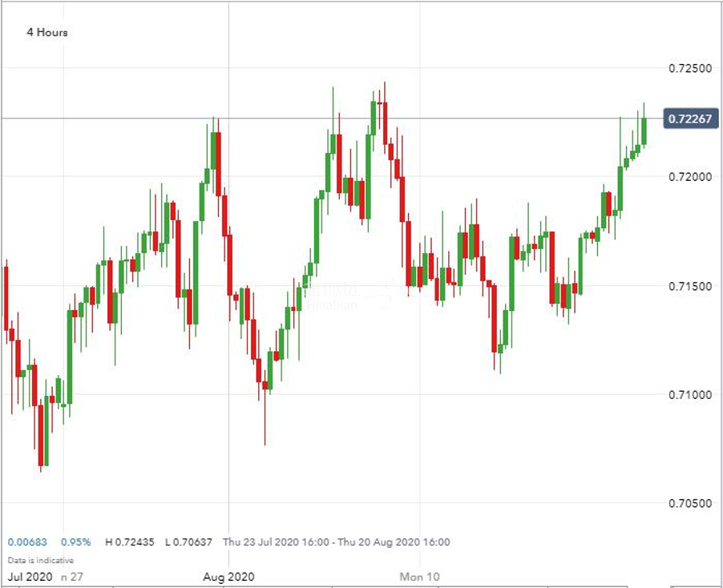Click the last green candlestick on the right
The width and height of the screenshot is (723, 588).
click(643, 131)
